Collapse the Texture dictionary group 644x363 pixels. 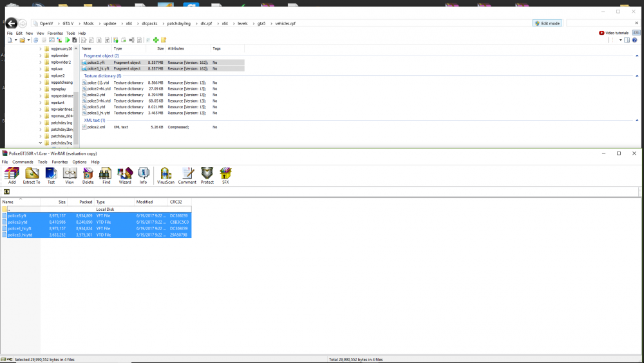coord(637,75)
